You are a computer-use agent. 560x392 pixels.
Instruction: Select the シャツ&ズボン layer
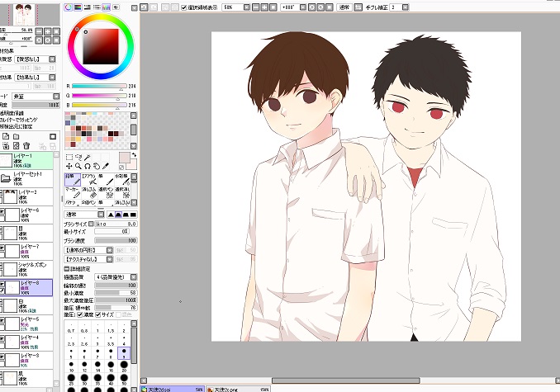point(26,269)
